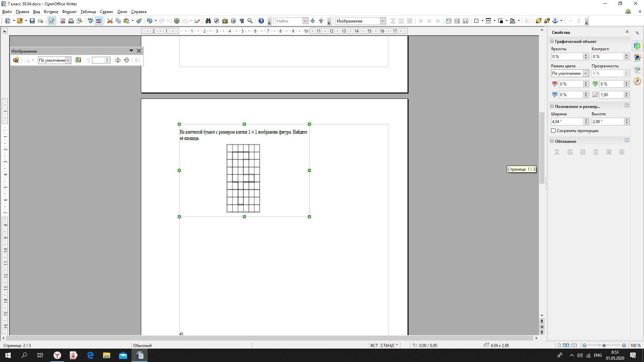Open the Таблица menu
Screen dimensions: 644x362
click(88, 12)
